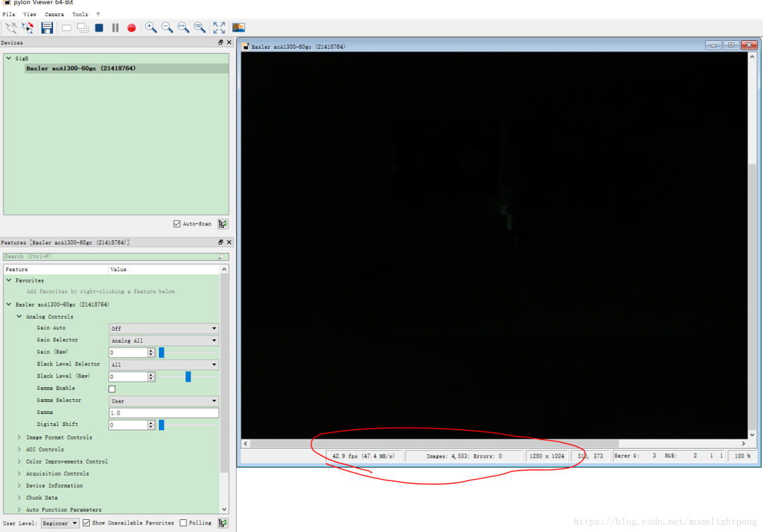Open the Camera menu
763x532 pixels.
click(x=54, y=13)
